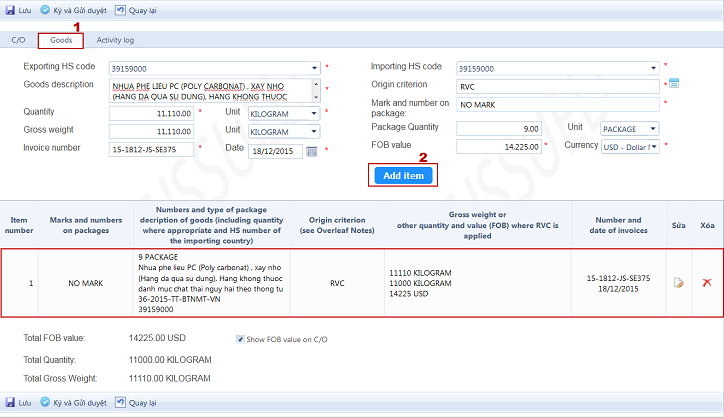Switch to the C/O tab

[18, 40]
